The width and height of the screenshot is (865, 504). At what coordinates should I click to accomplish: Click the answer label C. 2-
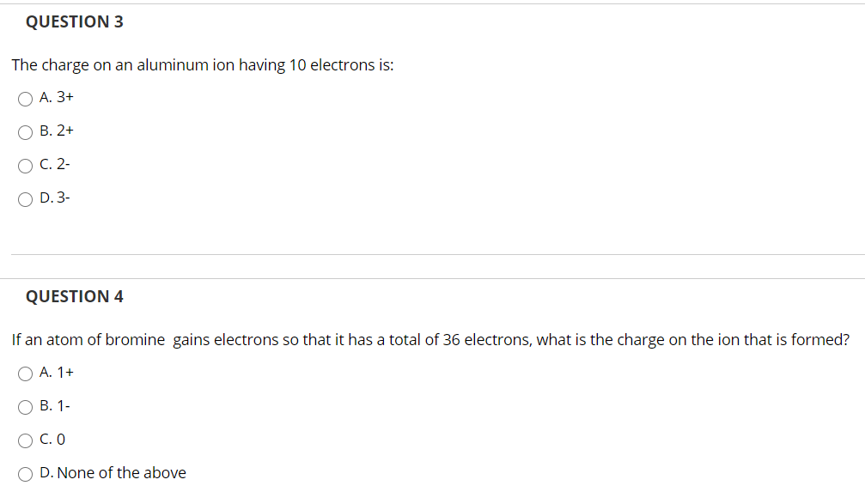tap(55, 164)
